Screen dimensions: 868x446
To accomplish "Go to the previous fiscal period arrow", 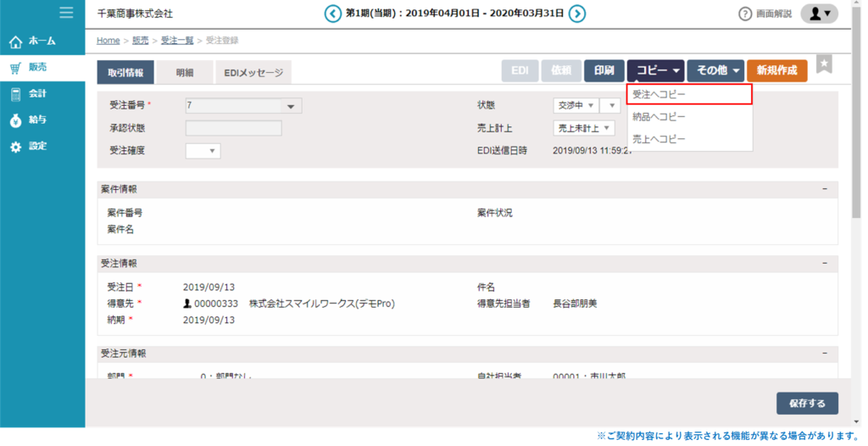I will click(x=333, y=14).
